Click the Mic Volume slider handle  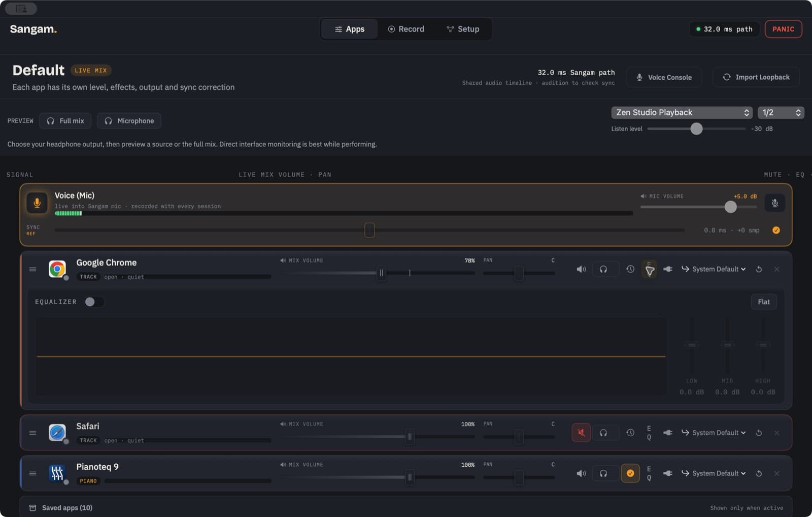730,207
